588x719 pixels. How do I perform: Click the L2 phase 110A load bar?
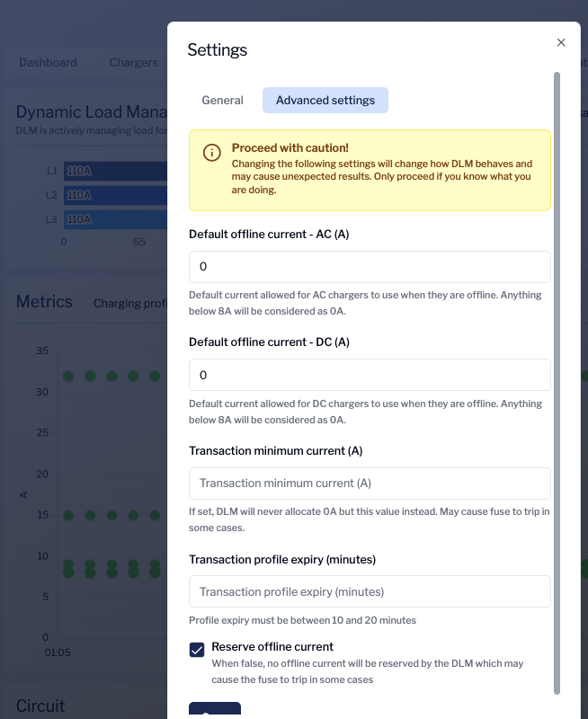pos(108,194)
